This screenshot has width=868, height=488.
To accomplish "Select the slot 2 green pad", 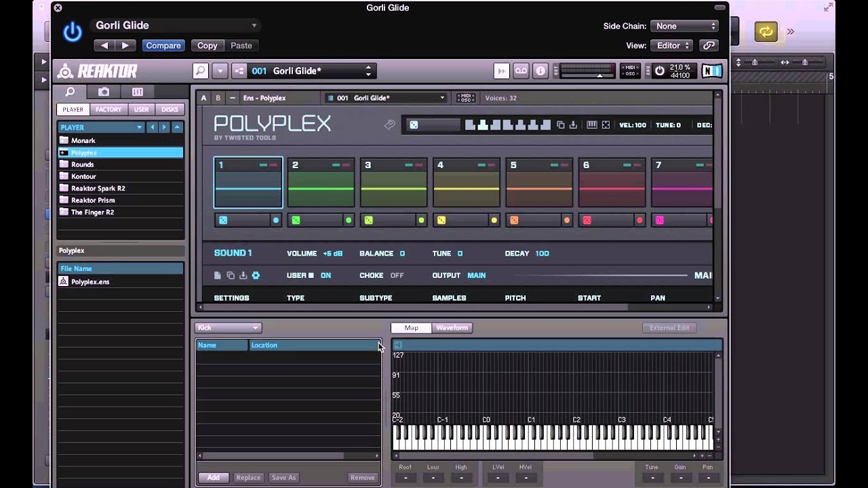I will (x=321, y=183).
